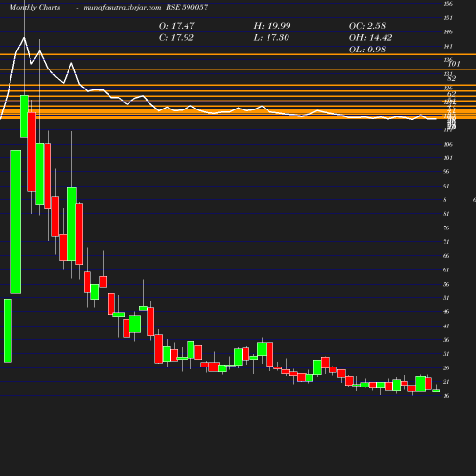This screenshot has width=476, height=476.
Task: Click the 31 price axis label
Action: 446,354
